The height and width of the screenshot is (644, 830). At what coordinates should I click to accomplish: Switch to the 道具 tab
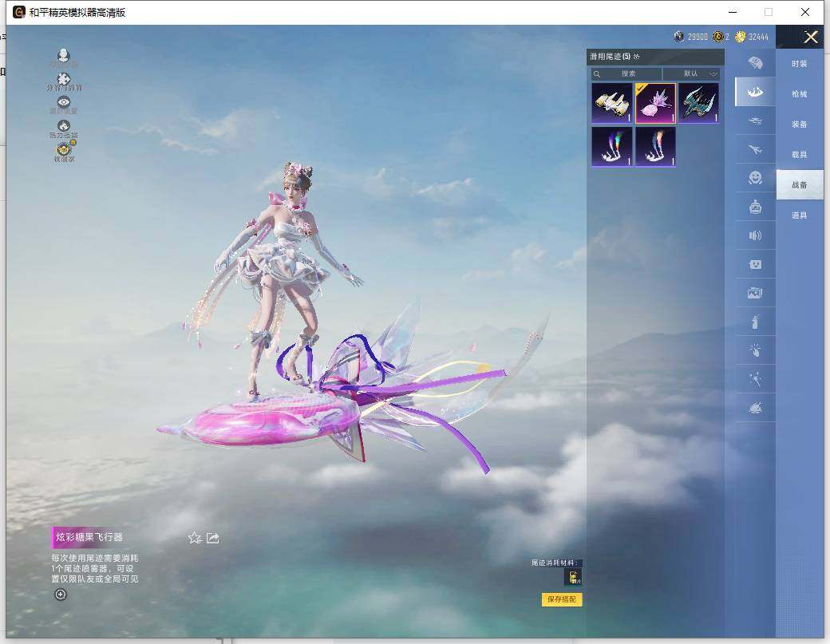point(800,215)
